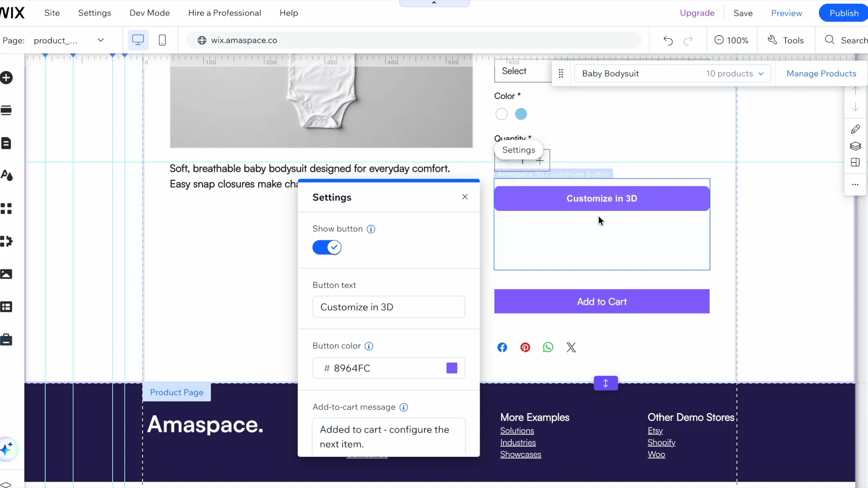Click the Customize in 3D button
The width and height of the screenshot is (868, 488).
point(602,199)
